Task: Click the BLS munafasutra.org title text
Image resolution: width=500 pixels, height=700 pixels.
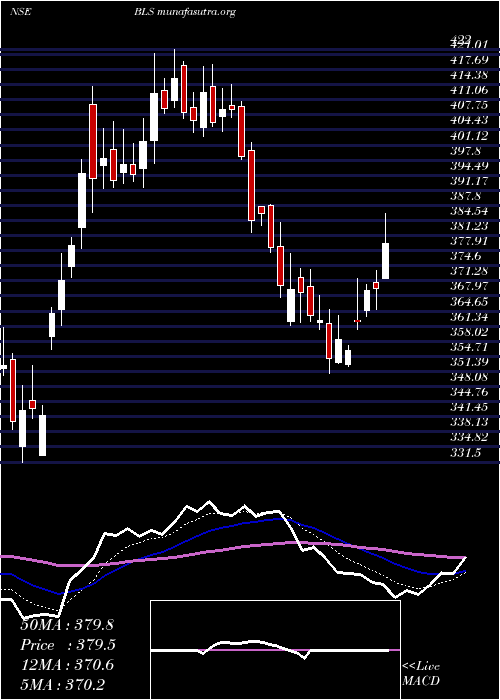Action: 184,12
